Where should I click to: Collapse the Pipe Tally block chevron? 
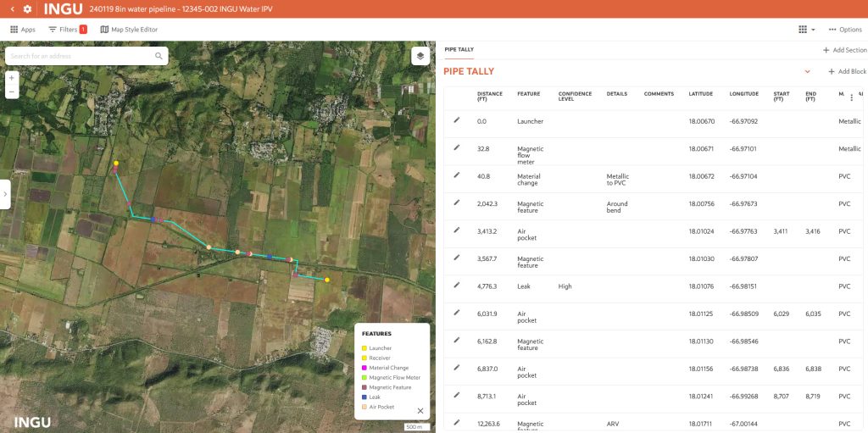point(807,71)
